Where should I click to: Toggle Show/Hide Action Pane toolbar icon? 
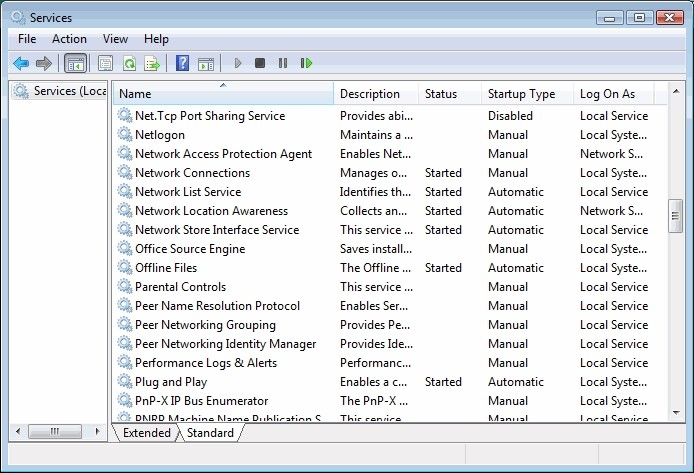click(206, 63)
